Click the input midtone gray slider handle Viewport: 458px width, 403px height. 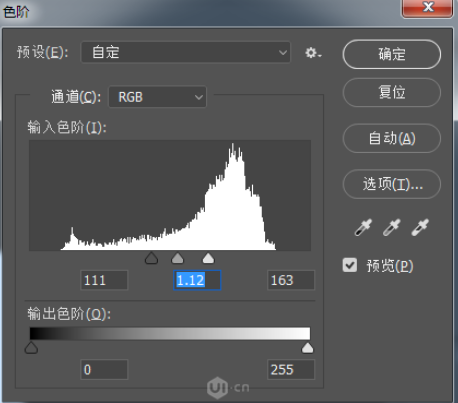(x=177, y=258)
